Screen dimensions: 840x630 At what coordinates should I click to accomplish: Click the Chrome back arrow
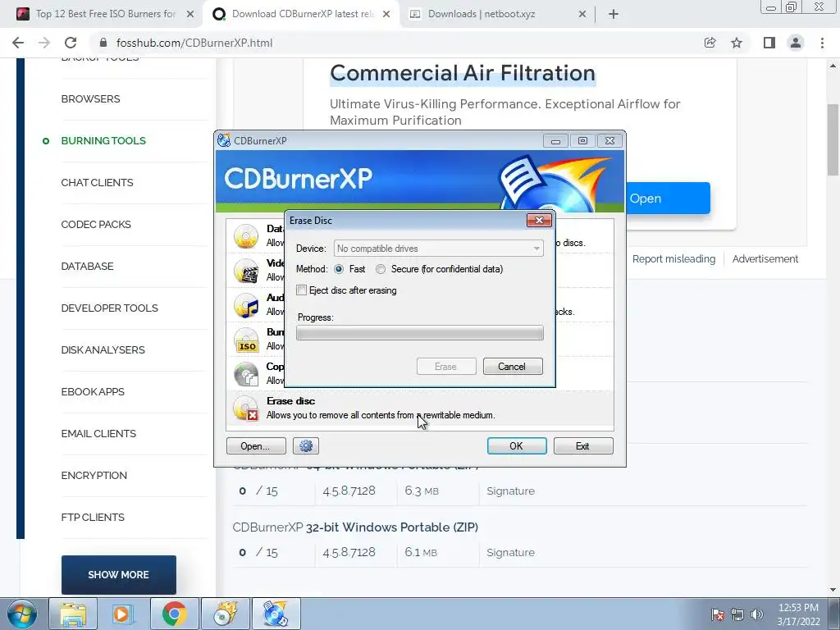(x=18, y=43)
